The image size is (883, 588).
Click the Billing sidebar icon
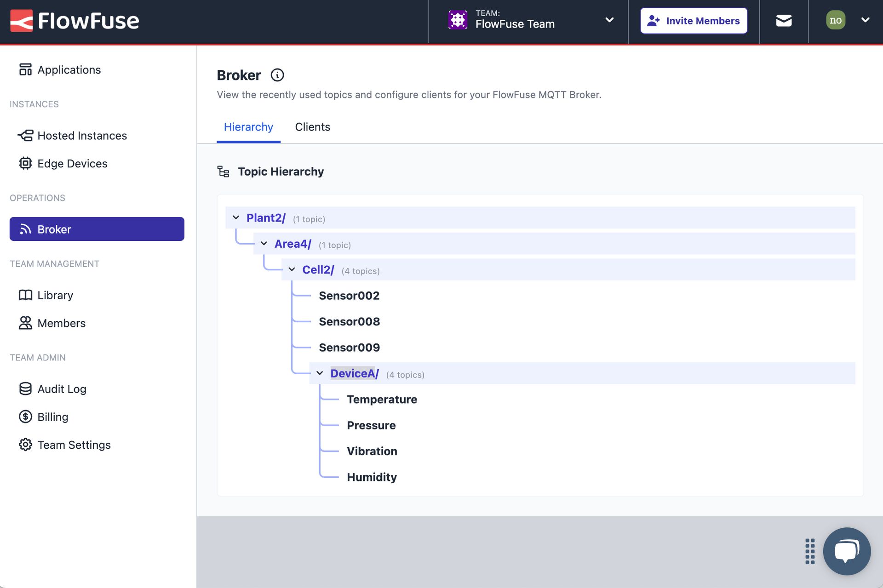click(x=24, y=416)
